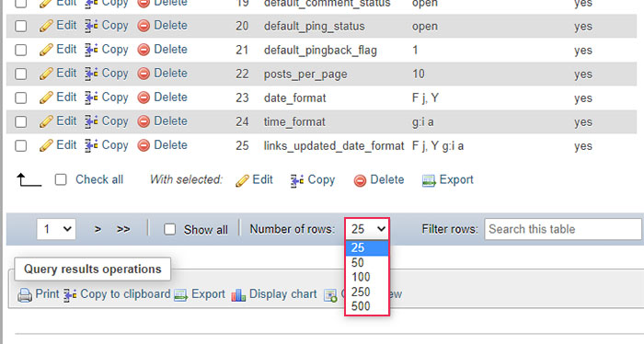
Task: Click Delete icon for links_updated_date_format row
Action: (144, 145)
